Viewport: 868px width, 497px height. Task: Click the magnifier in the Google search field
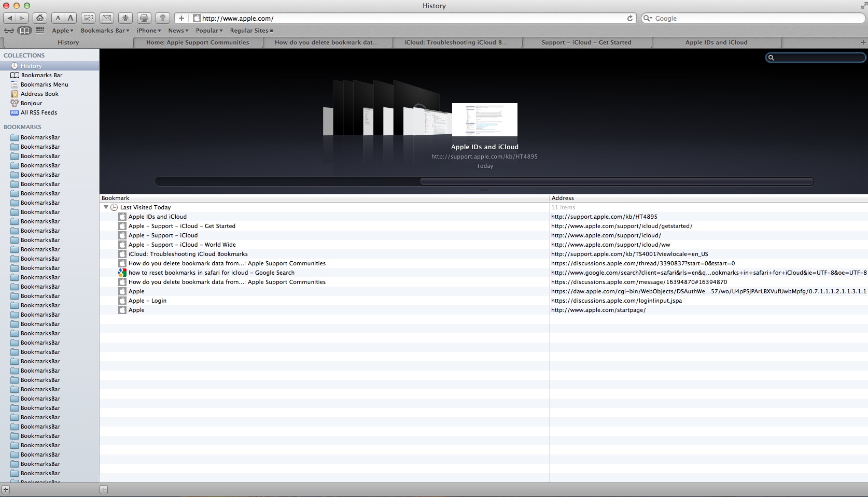tap(647, 18)
